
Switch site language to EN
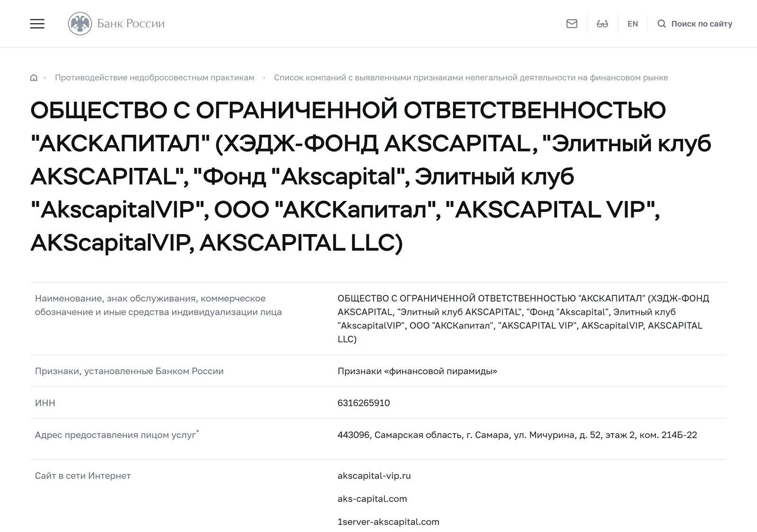click(x=633, y=24)
